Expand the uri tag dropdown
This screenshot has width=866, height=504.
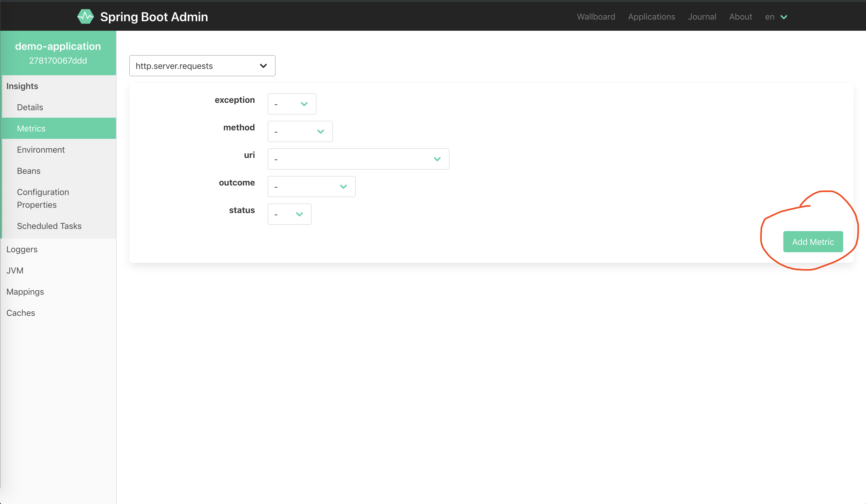tap(358, 159)
